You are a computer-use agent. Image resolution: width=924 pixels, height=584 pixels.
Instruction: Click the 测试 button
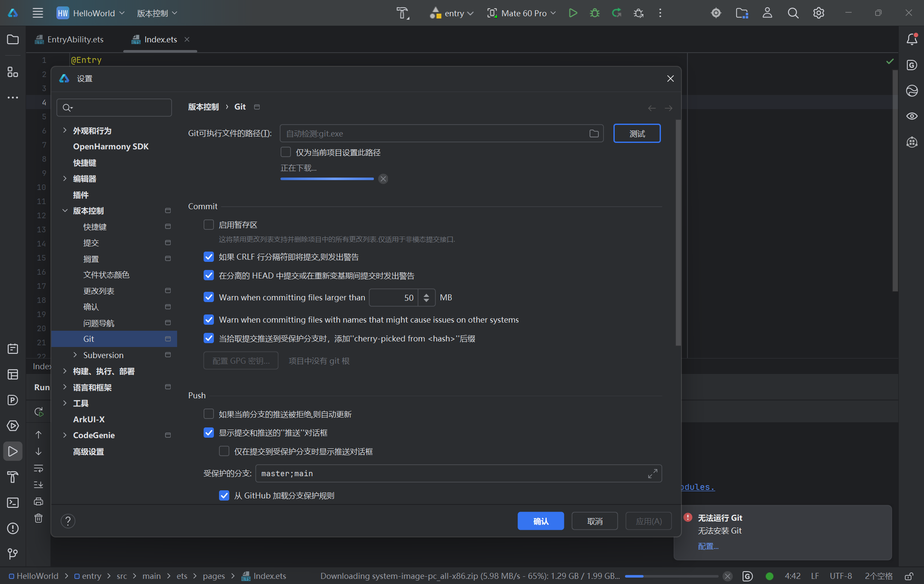click(x=637, y=133)
